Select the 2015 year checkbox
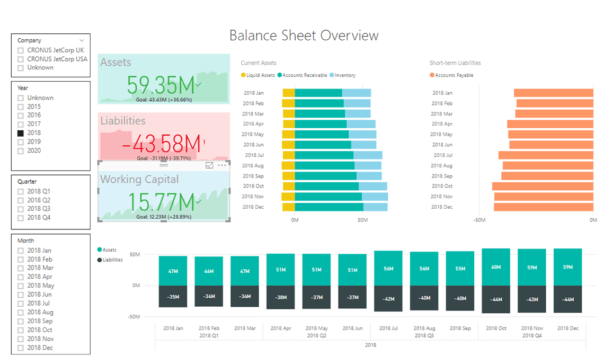Viewport: 604px width, 364px height. (x=21, y=107)
